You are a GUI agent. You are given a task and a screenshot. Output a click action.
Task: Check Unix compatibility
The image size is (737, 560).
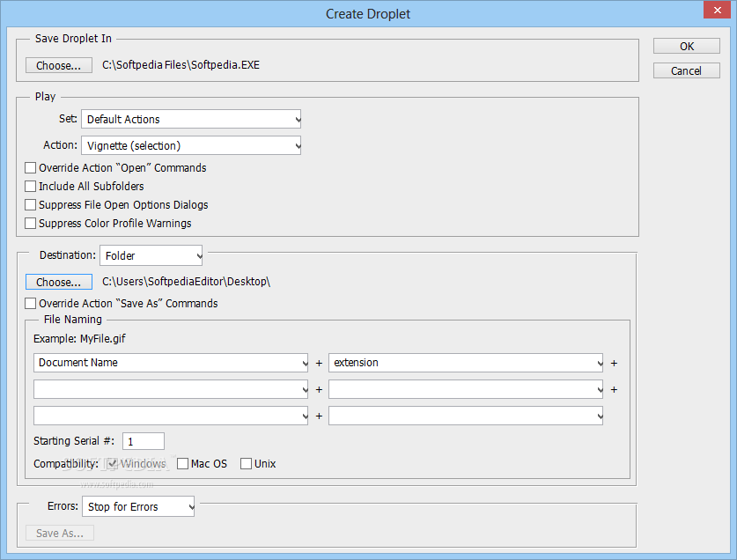click(246, 464)
